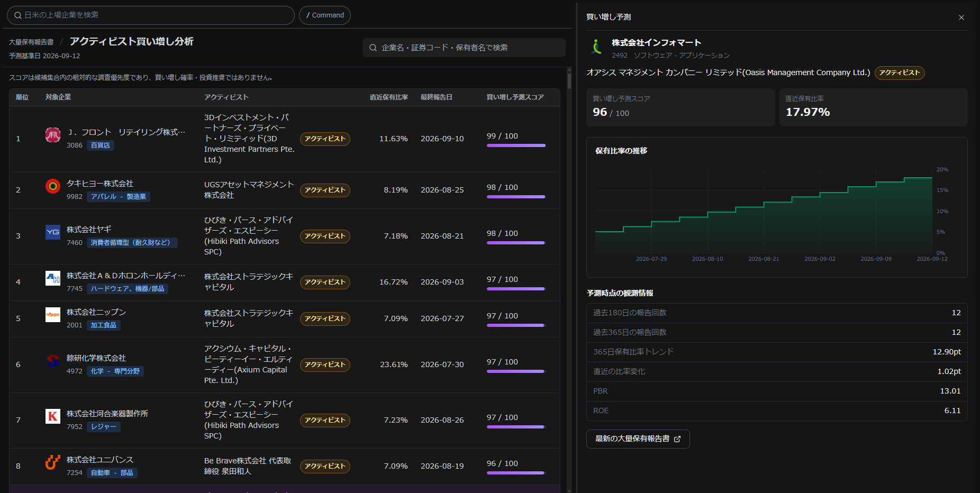Click Takihyo company logo icon
Screen dimensions: 980x493
53,186
